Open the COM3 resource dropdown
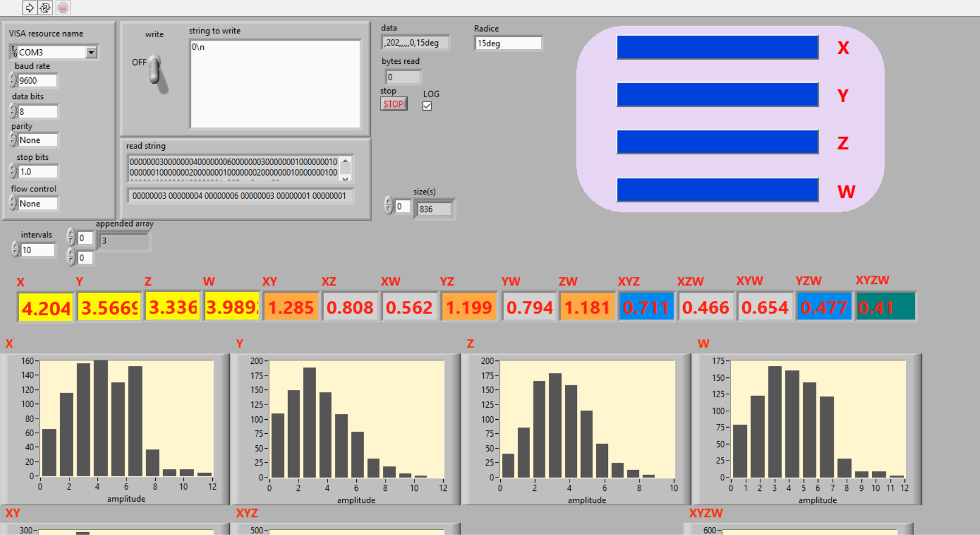 tap(91, 53)
